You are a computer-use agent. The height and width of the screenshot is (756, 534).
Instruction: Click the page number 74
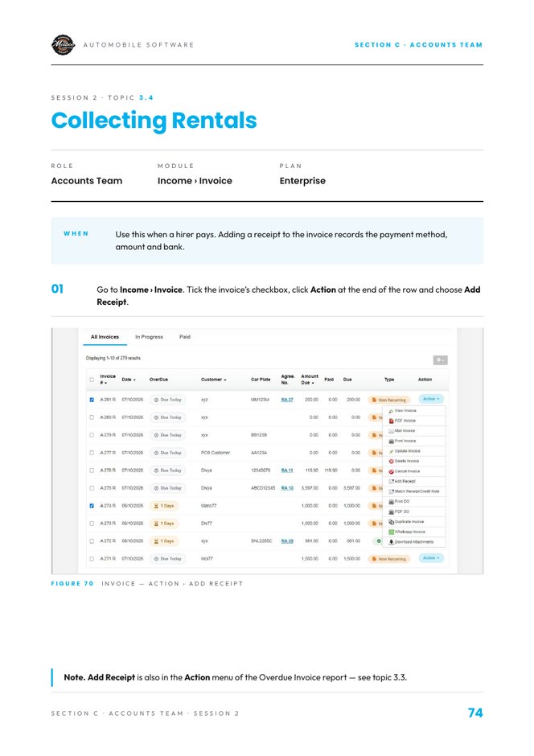475,713
